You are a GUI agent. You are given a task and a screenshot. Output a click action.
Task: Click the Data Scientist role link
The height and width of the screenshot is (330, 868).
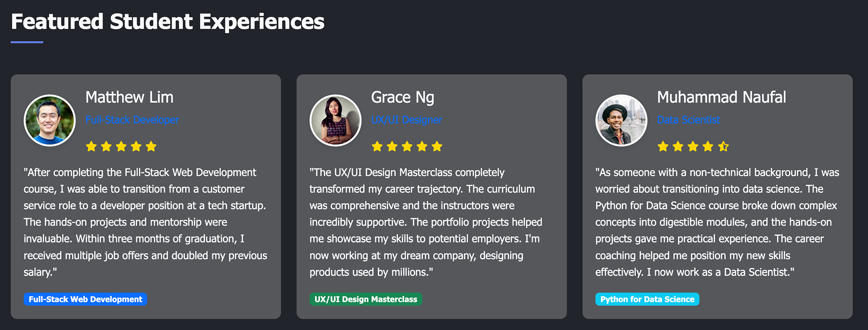689,120
